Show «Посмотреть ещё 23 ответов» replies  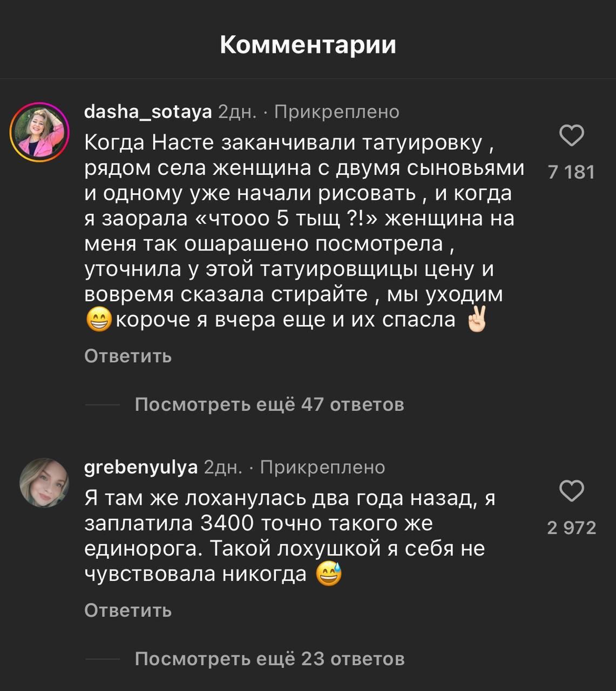[269, 659]
